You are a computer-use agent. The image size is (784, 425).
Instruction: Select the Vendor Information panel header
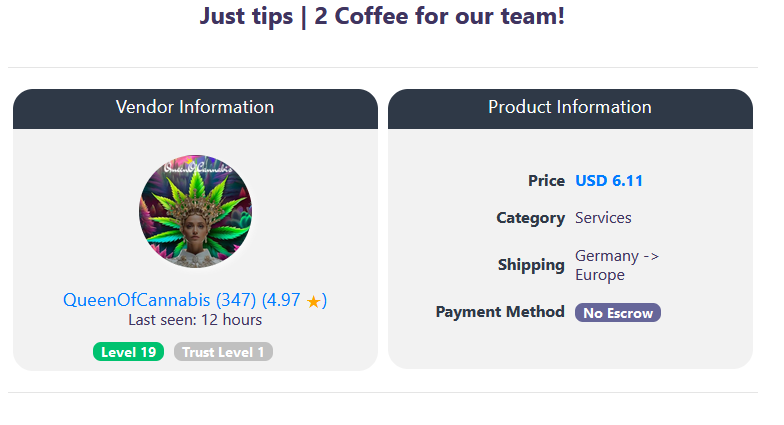pos(195,108)
